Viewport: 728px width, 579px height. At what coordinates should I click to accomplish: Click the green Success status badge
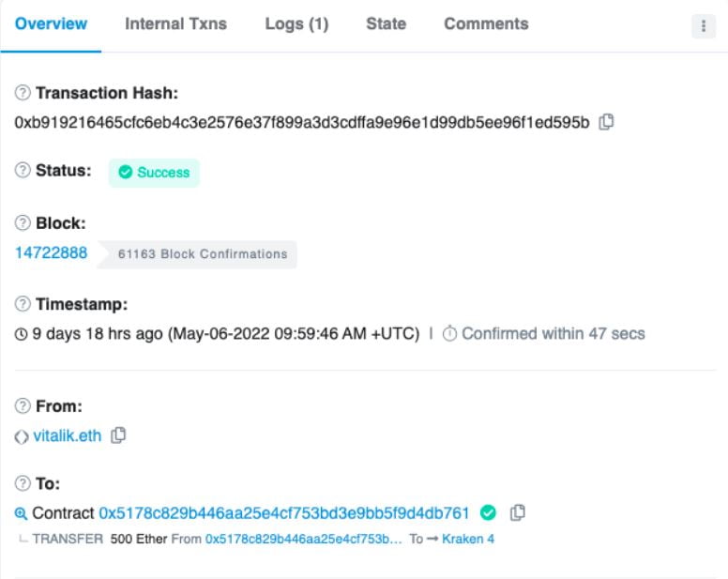point(154,173)
